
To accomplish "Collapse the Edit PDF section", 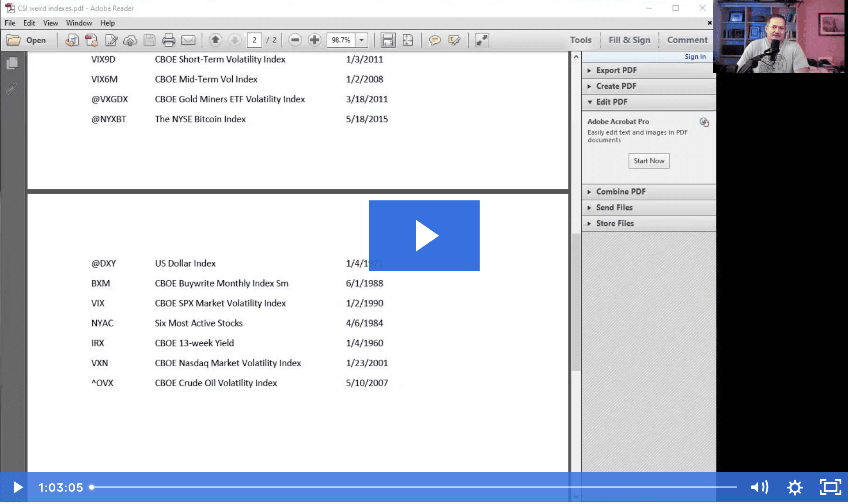I will coord(648,102).
